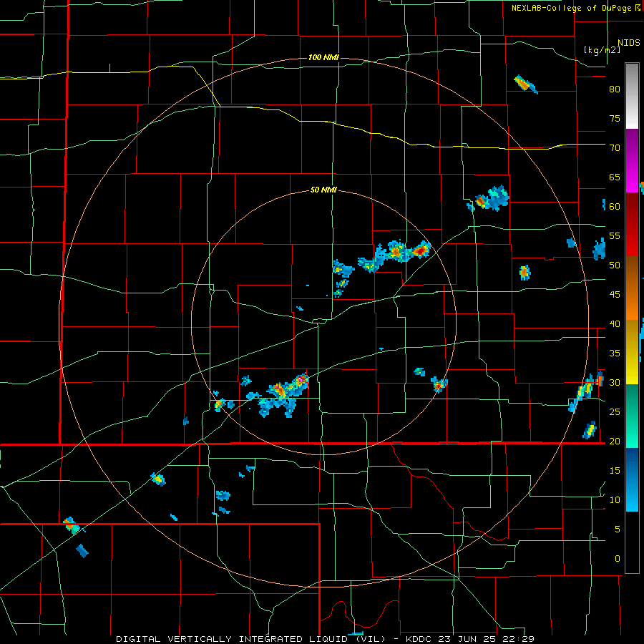Click the 30 value on the VIL scale

[x=615, y=383]
